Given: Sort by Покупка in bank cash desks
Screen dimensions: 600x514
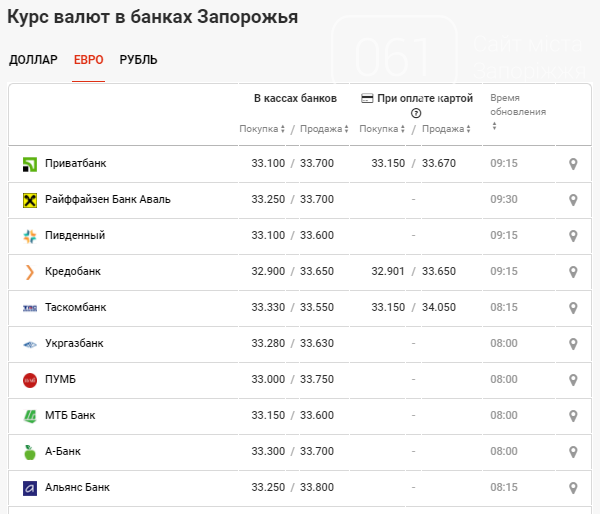Looking at the screenshot, I should pyautogui.click(x=262, y=129).
